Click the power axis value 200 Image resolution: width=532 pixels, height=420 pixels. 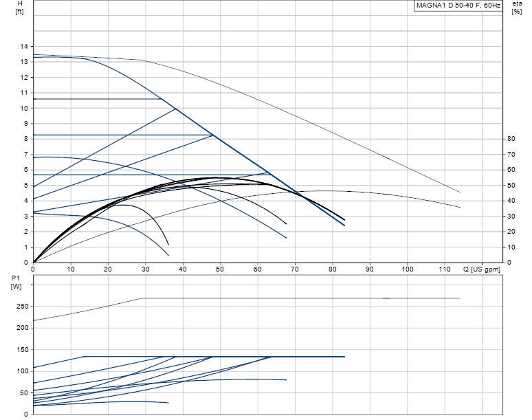click(23, 328)
